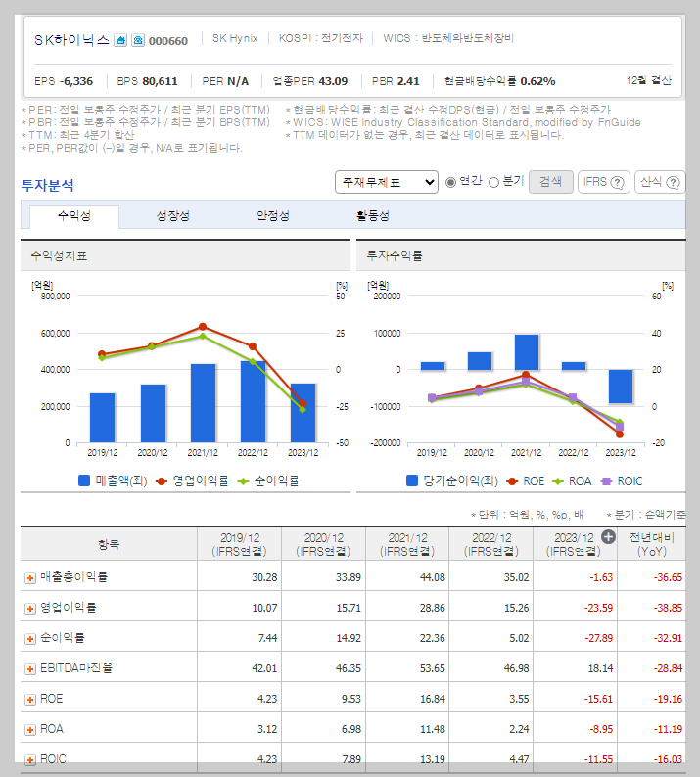This screenshot has width=700, height=777.
Task: Toggle ROIC legend marker in 투자수익률 chart
Action: 606,481
